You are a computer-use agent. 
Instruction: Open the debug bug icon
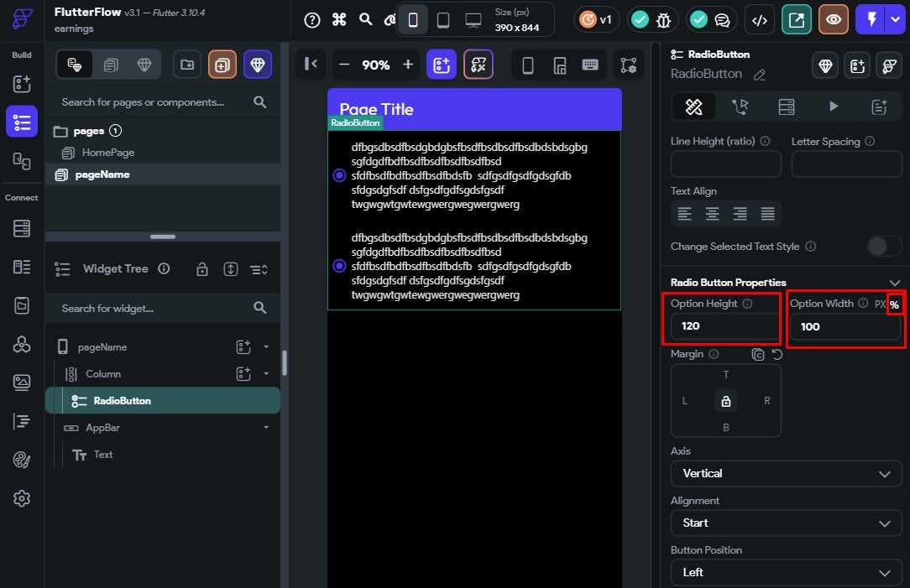click(662, 20)
